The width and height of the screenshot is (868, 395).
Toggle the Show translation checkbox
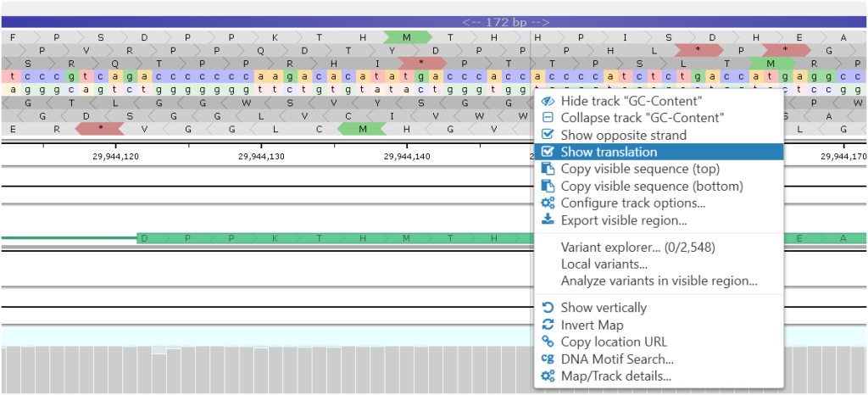548,153
